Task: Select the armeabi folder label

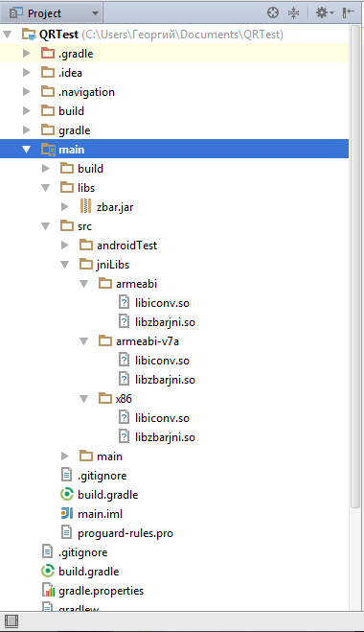Action: [x=136, y=284]
